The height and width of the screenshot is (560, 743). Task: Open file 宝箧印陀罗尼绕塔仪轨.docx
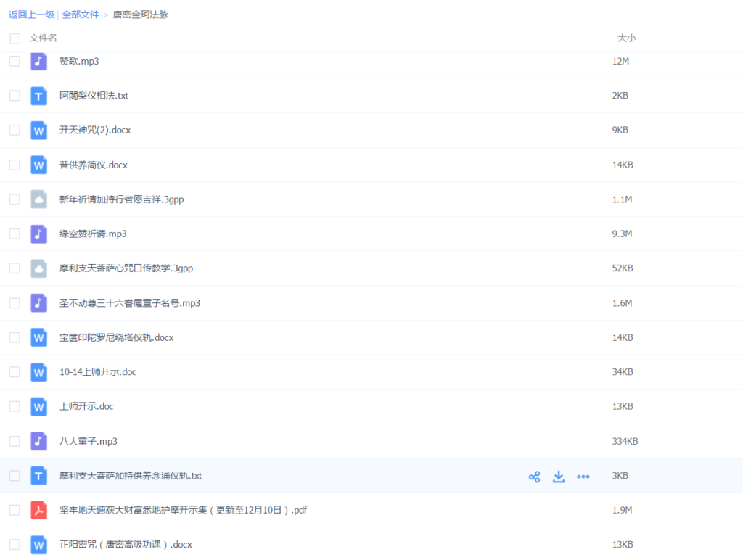(116, 337)
